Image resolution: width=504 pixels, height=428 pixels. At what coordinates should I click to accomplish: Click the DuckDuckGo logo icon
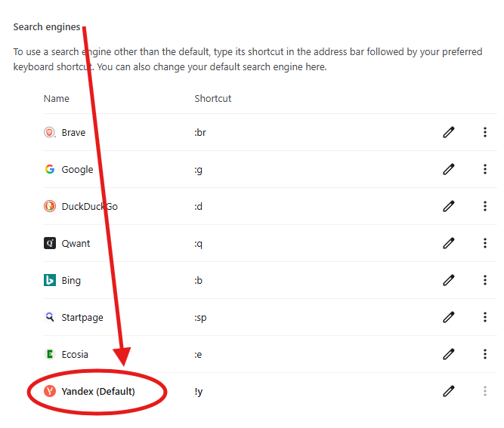pos(50,206)
